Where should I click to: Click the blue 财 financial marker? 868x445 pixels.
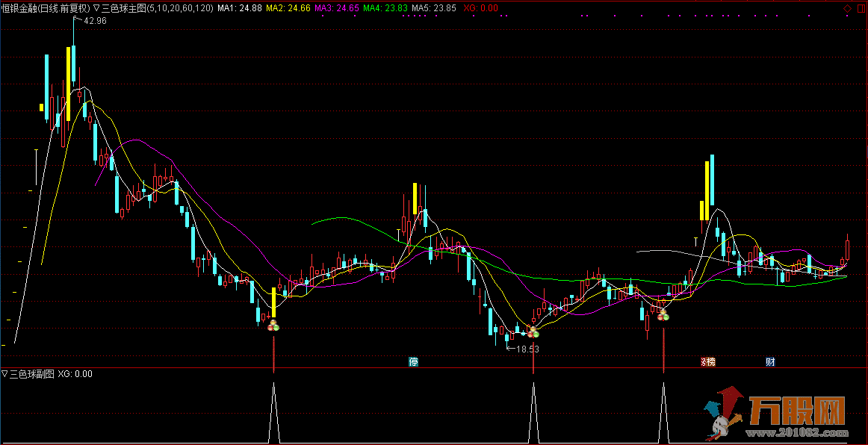click(770, 362)
